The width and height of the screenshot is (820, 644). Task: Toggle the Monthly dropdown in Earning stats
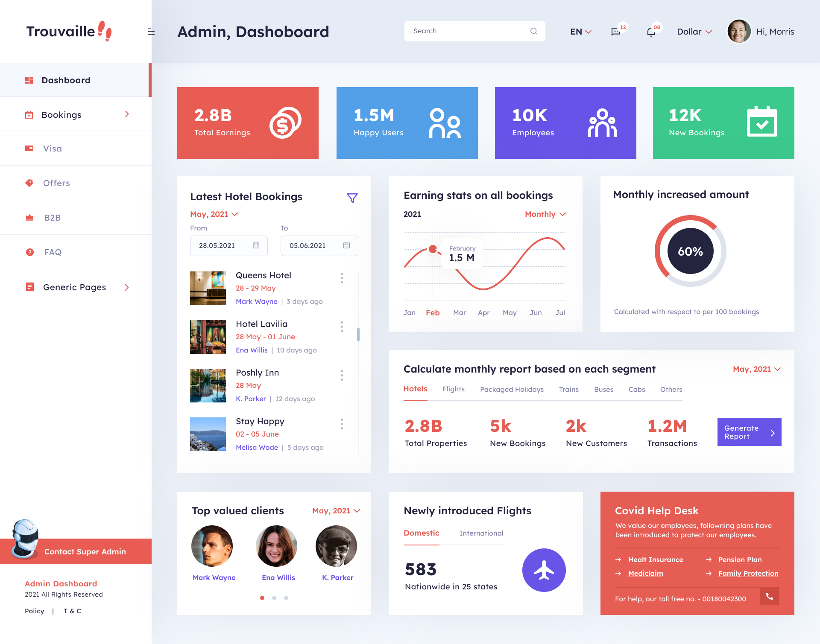(x=546, y=213)
